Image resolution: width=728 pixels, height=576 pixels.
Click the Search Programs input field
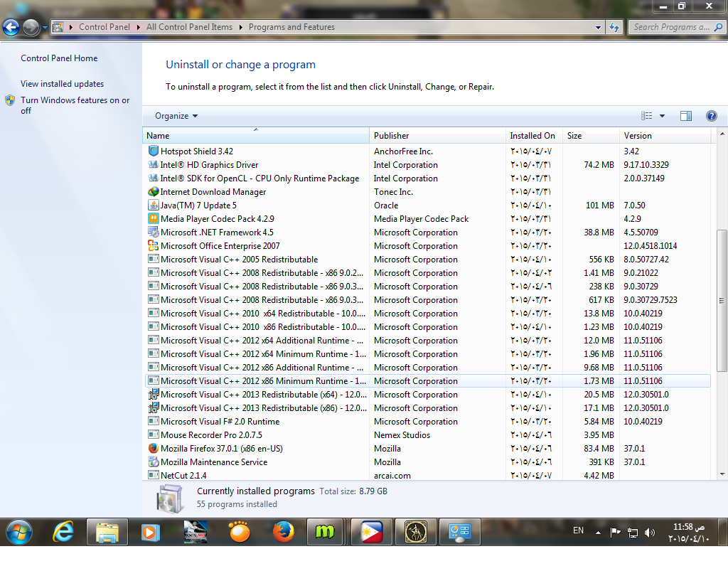point(671,27)
